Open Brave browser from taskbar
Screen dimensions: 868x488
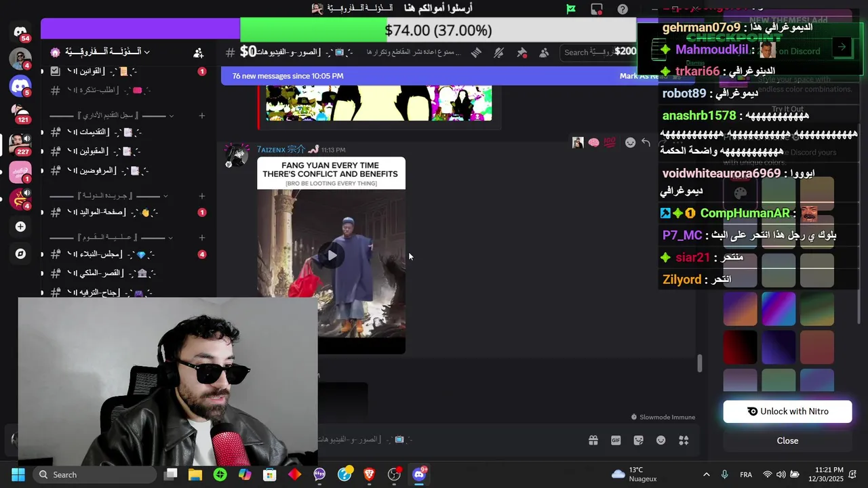[369, 474]
